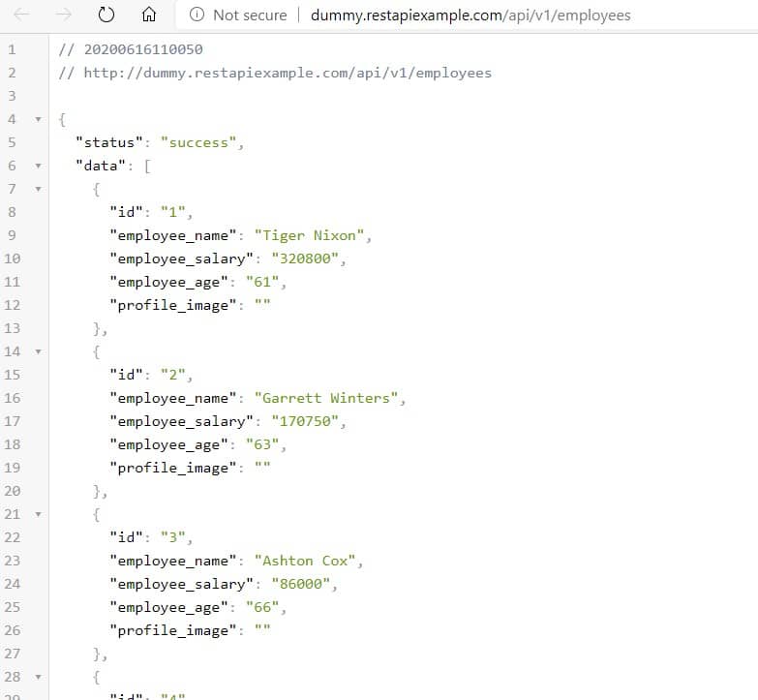The height and width of the screenshot is (700, 758).
Task: Click the "employee_age" key on line 25
Action: [168, 607]
